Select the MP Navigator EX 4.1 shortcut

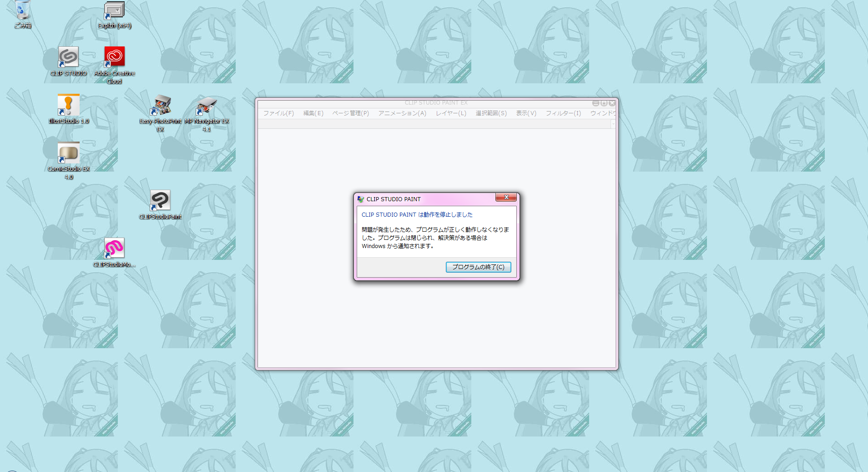click(x=207, y=113)
